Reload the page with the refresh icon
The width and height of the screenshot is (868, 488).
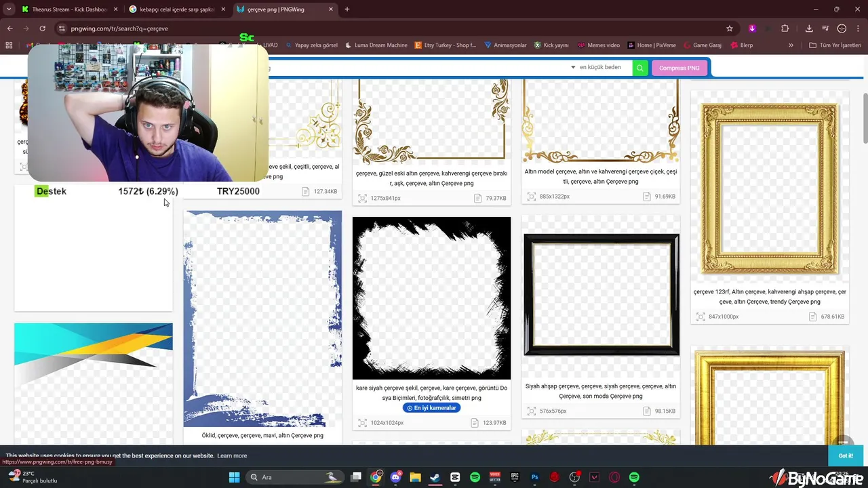coord(43,28)
